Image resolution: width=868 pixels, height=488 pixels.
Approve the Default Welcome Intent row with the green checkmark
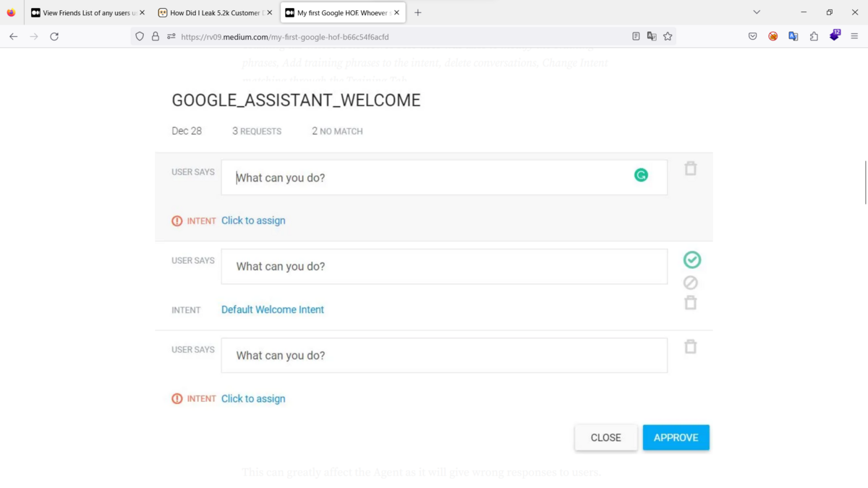click(x=692, y=260)
